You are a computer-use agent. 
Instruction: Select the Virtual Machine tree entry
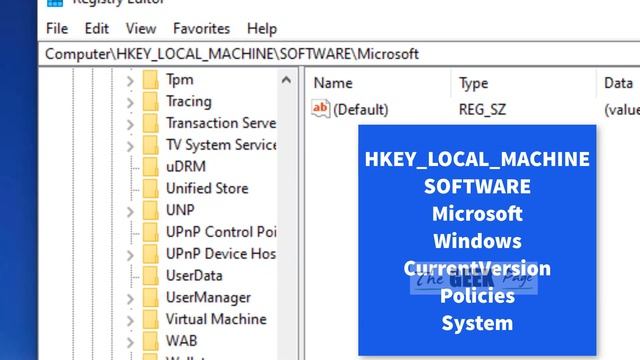click(216, 319)
